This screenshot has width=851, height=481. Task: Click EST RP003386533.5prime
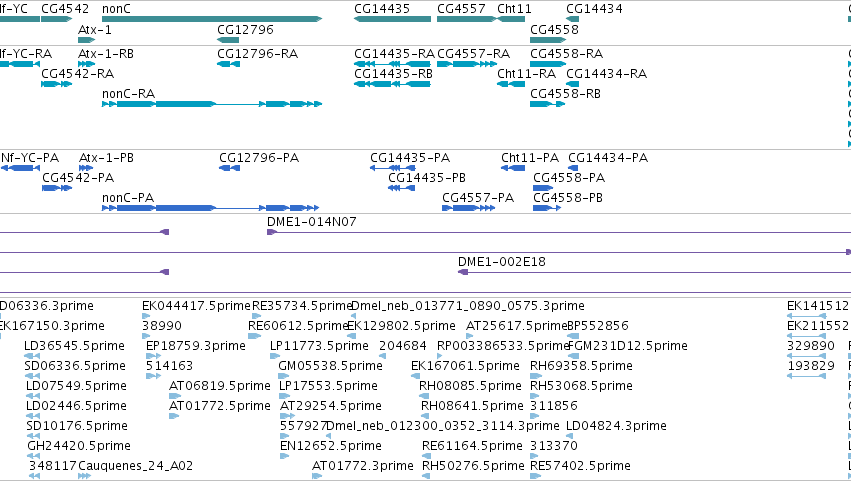click(503, 346)
